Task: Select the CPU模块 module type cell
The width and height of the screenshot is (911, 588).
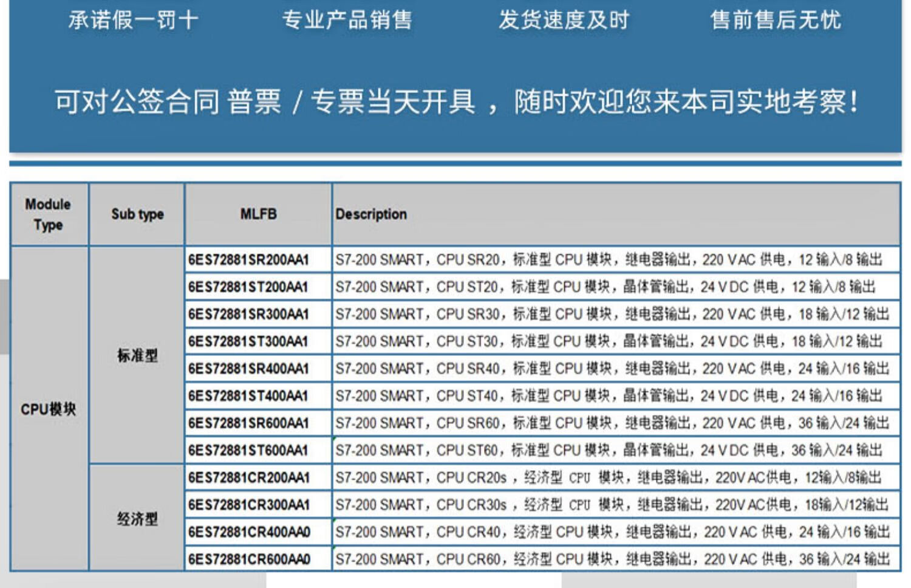Action: click(49, 409)
